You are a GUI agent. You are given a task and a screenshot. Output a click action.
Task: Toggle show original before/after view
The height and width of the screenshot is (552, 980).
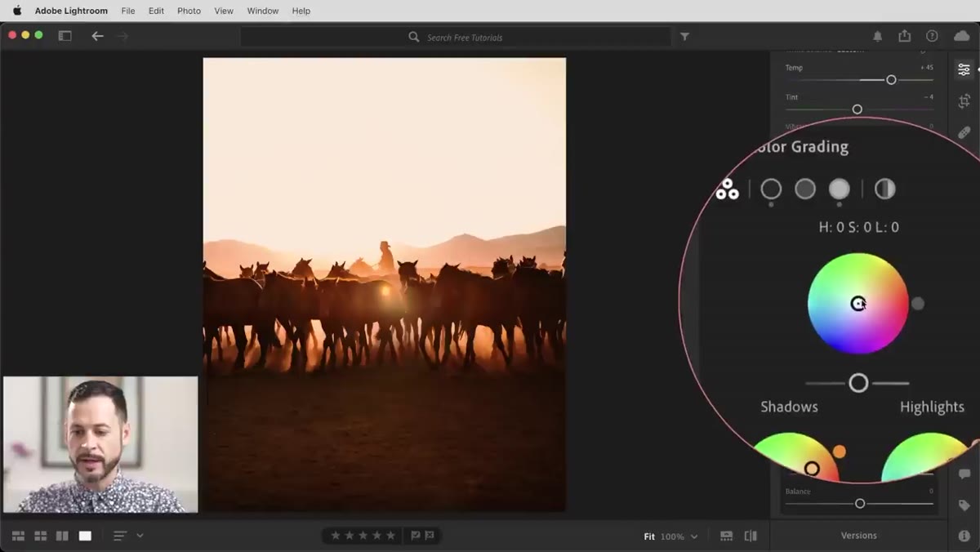(751, 536)
